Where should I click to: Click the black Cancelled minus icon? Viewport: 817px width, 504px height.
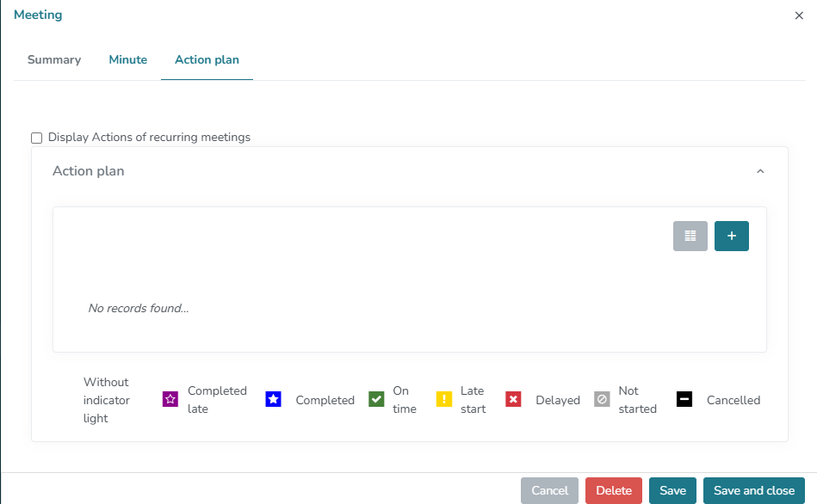coord(684,399)
